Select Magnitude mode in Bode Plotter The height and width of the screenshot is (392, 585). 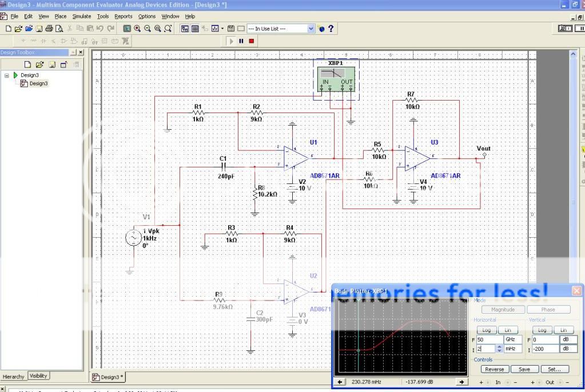(503, 309)
